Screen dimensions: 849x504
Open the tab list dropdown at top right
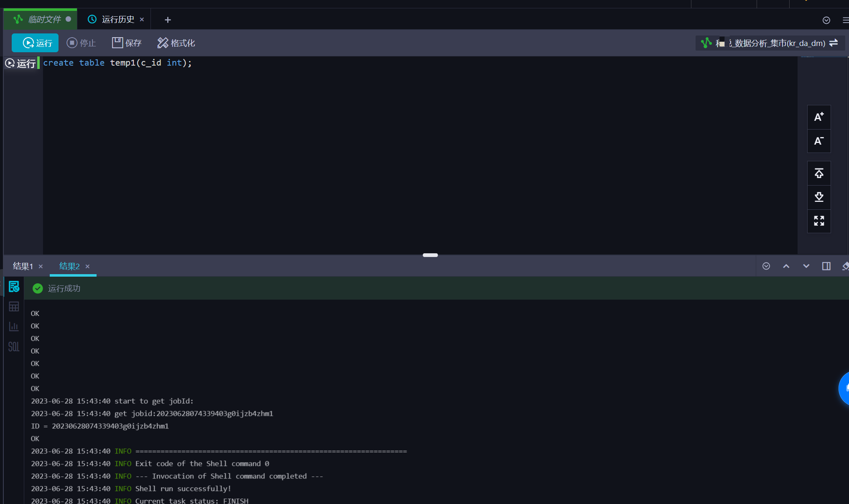pos(826,20)
